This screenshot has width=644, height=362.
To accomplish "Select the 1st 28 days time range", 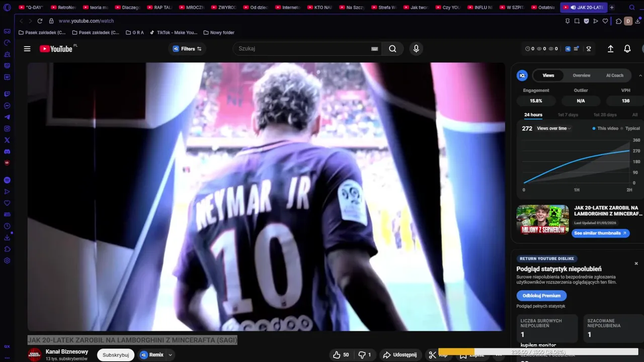I will pos(605,115).
